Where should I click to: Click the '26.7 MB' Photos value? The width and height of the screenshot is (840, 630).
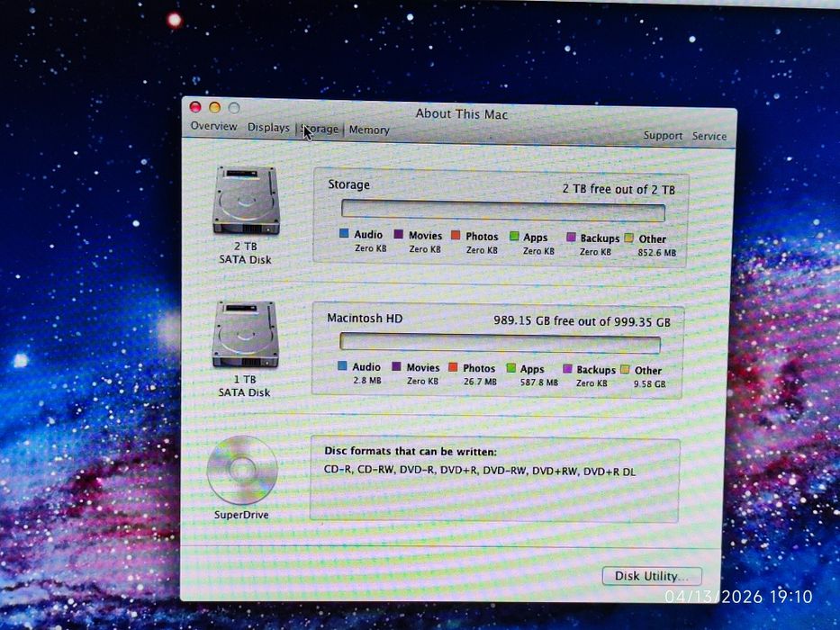tap(480, 382)
